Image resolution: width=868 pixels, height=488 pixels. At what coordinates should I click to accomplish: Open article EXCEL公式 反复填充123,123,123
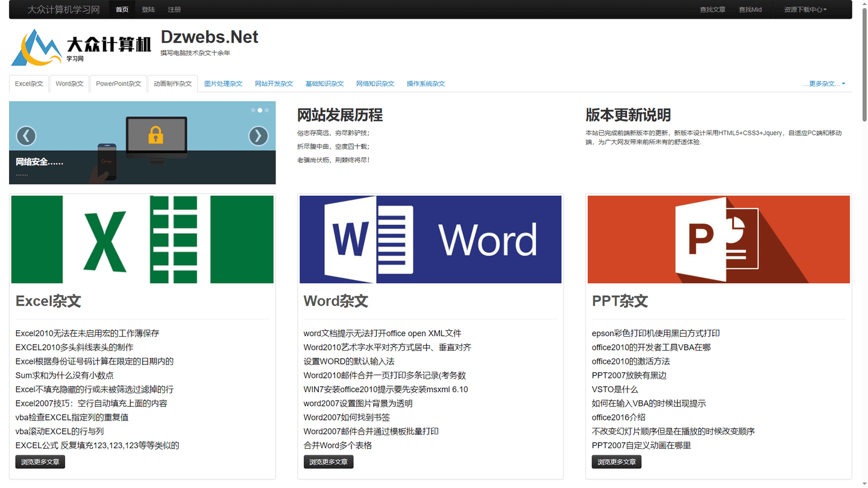98,445
